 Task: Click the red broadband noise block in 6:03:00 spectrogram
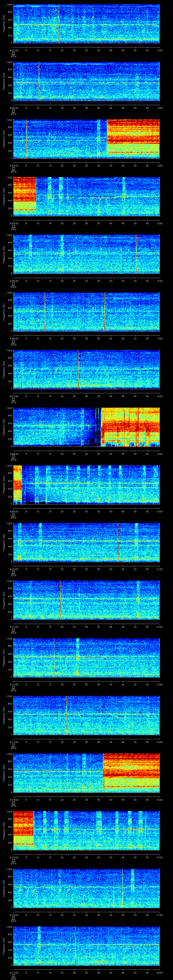(x=133, y=139)
